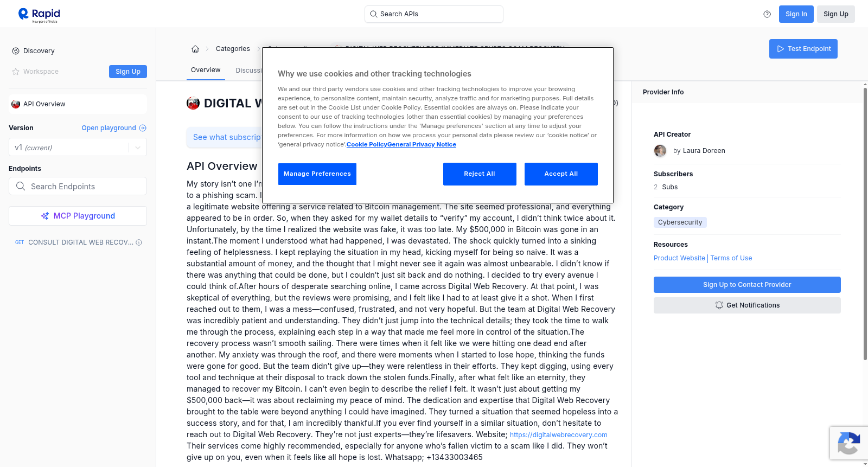This screenshot has height=467, width=868.
Task: Open Workspace in the sidebar
Action: 41,72
